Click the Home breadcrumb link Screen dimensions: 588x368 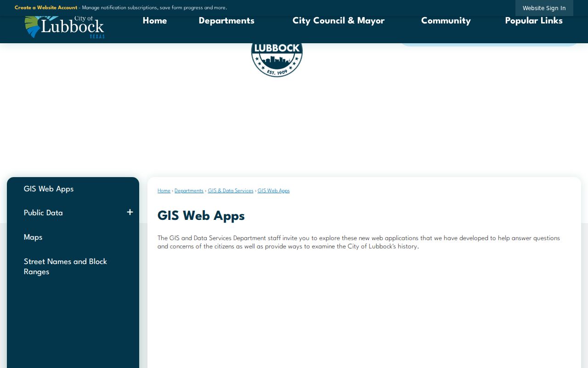click(x=164, y=191)
